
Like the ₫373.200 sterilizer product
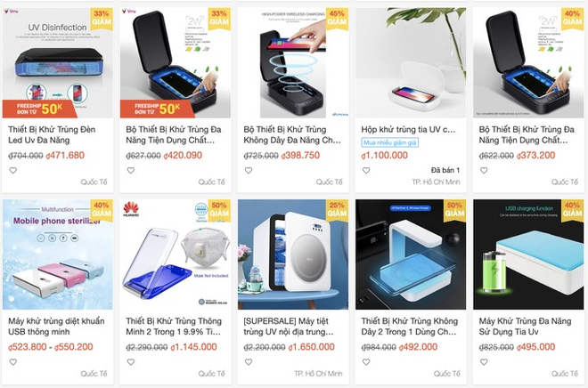pyautogui.click(x=484, y=170)
